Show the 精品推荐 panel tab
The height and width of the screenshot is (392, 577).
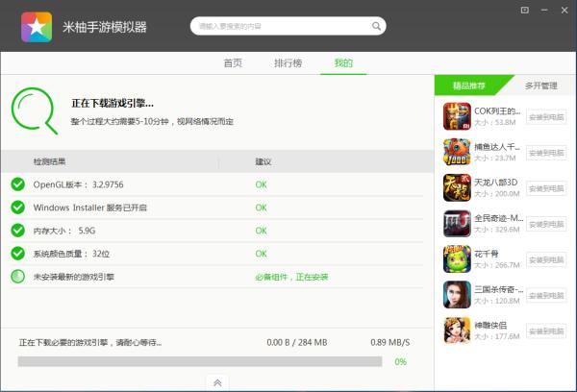pos(469,86)
